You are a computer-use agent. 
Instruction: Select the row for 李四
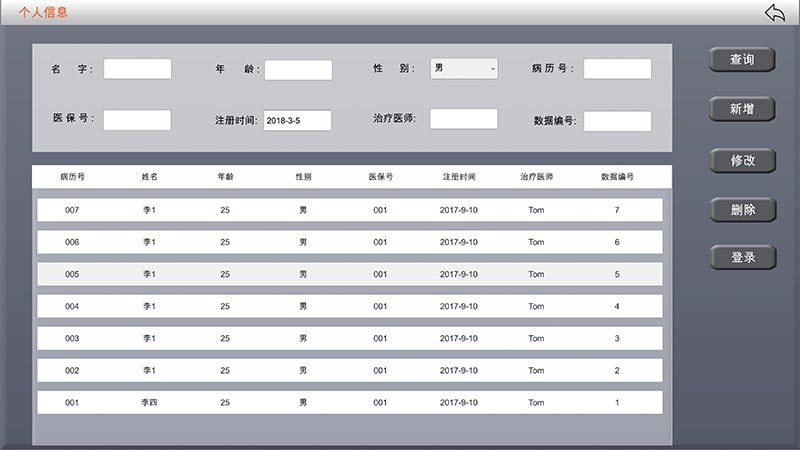pyautogui.click(x=349, y=402)
